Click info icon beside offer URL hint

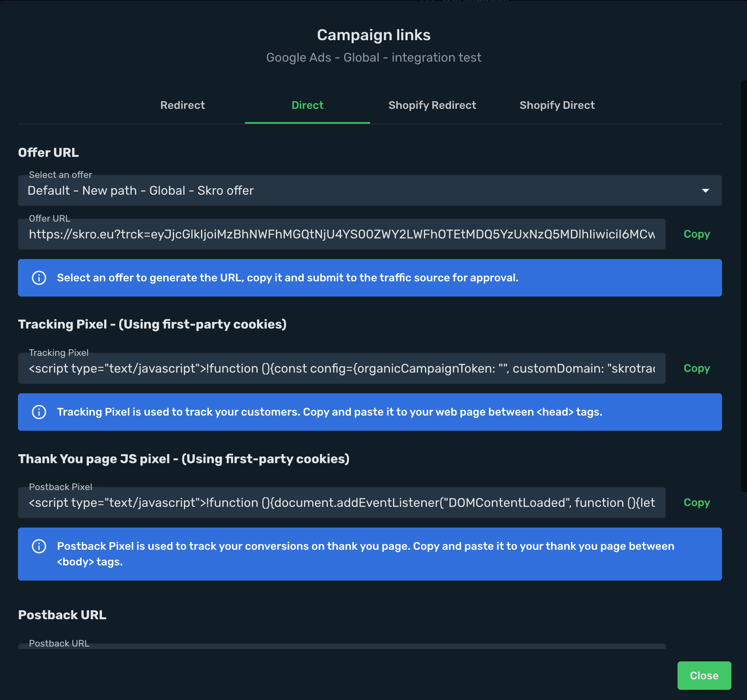(39, 278)
